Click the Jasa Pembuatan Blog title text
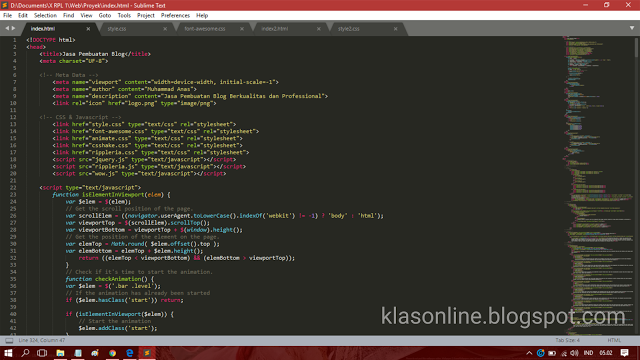 (x=93, y=54)
